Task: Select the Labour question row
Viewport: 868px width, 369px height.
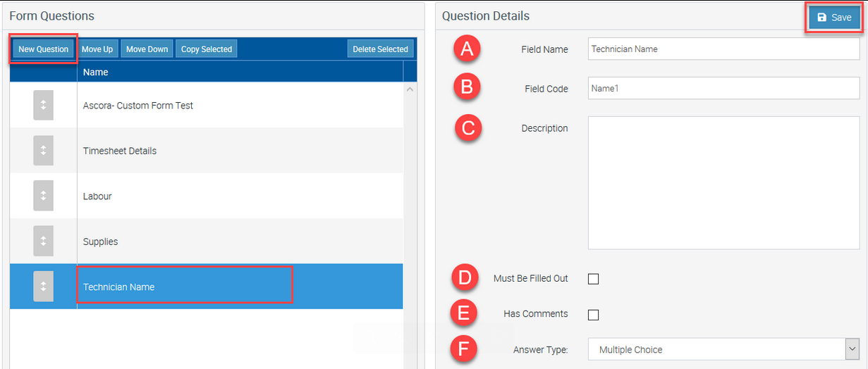Action: point(207,196)
